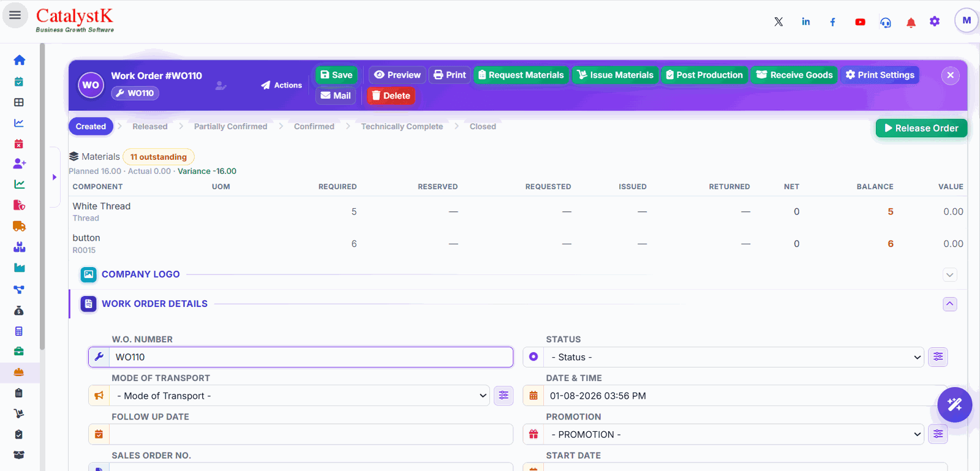Open the magic wand floating button
The height and width of the screenshot is (471, 980).
coord(955,405)
